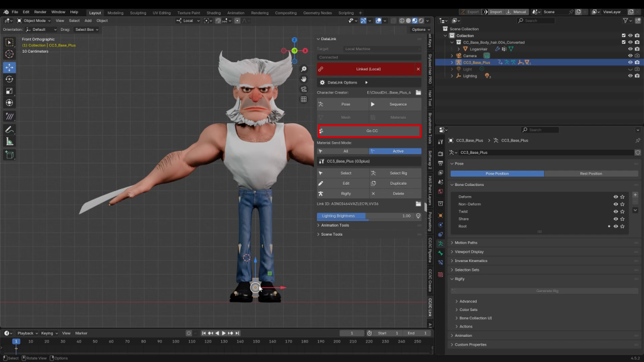Select Rest Position mode
The width and height of the screenshot is (644, 362).
point(591,173)
